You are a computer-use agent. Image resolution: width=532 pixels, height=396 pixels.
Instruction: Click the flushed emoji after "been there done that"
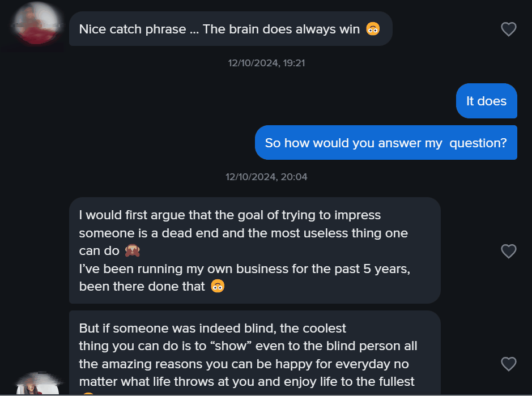coord(218,287)
